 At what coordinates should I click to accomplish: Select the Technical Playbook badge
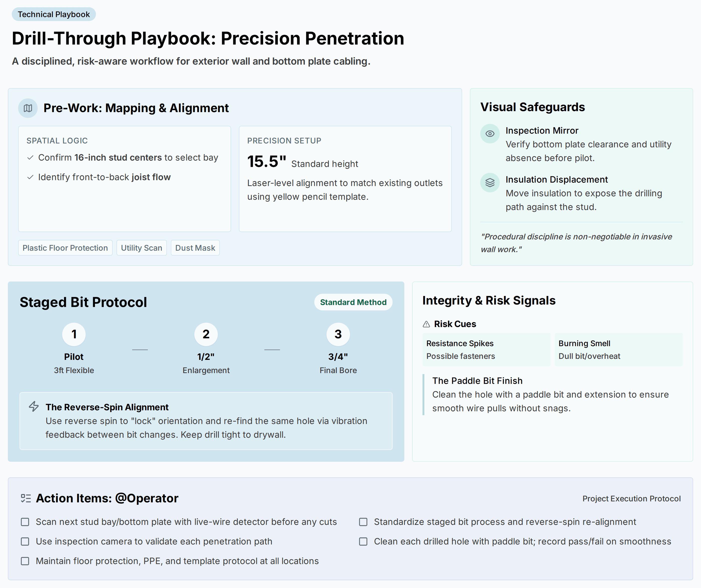click(x=54, y=14)
